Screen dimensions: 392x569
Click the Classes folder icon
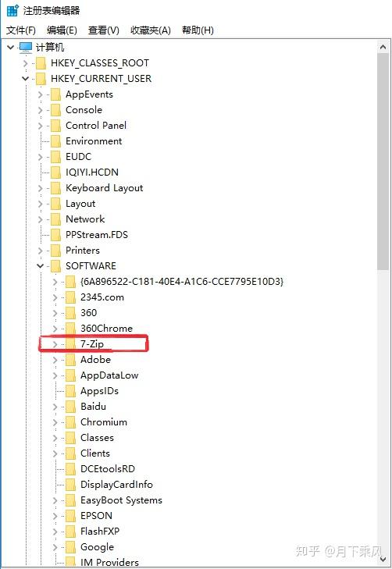pyautogui.click(x=71, y=438)
